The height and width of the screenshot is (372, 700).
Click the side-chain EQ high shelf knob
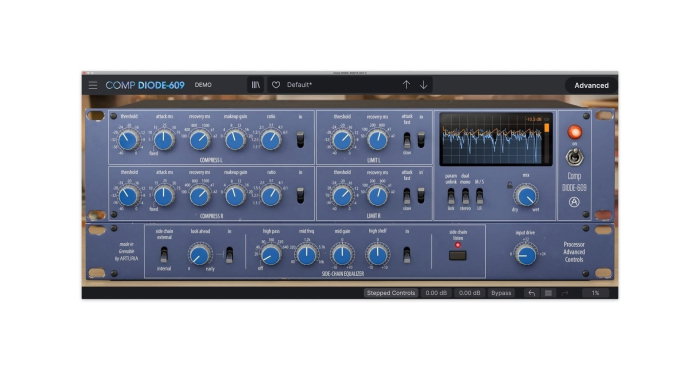[378, 255]
